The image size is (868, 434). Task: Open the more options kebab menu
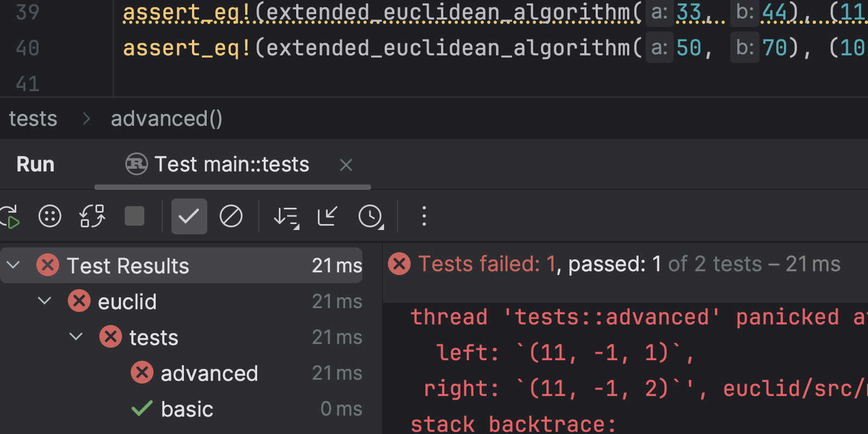[424, 216]
